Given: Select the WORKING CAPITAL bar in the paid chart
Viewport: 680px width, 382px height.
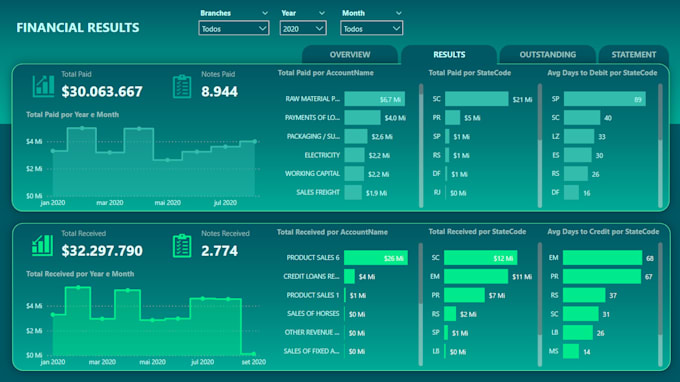Looking at the screenshot, I should coord(354,173).
